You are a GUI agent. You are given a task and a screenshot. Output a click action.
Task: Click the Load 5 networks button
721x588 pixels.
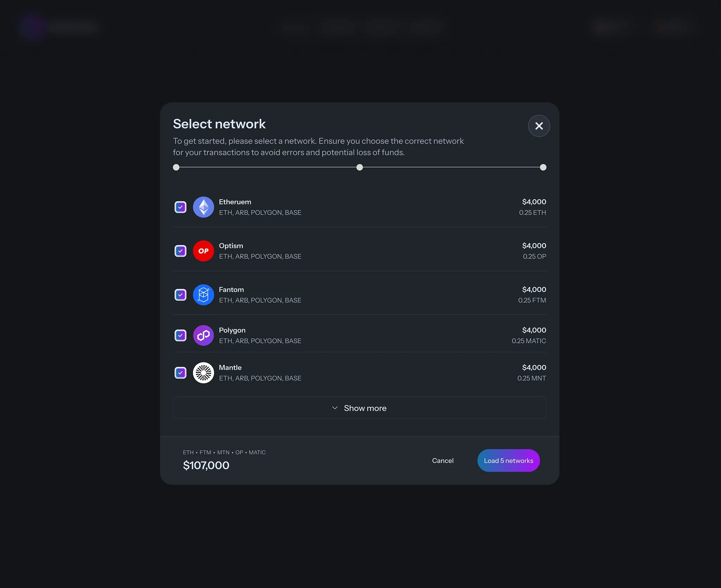click(x=508, y=461)
